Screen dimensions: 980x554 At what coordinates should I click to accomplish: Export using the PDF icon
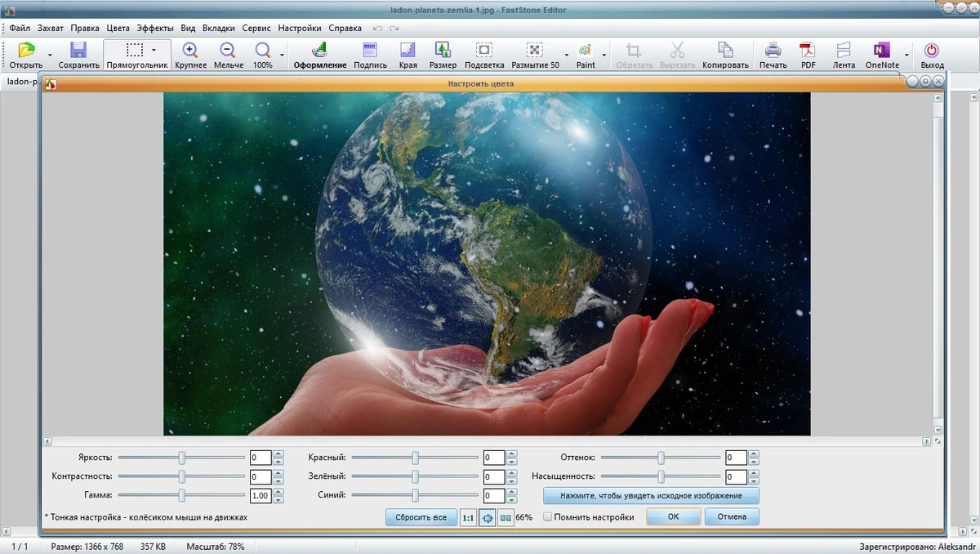tap(808, 51)
